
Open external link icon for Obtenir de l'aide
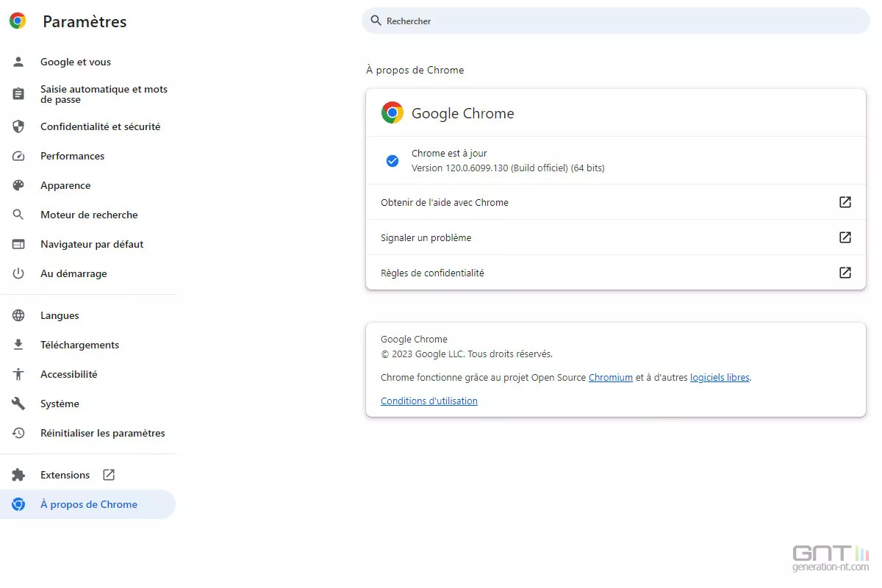pyautogui.click(x=845, y=202)
